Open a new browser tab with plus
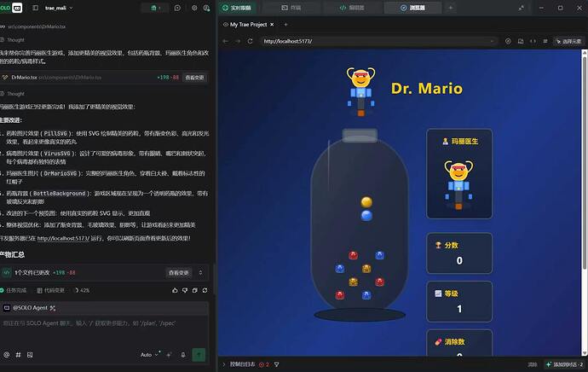588x372 pixels. point(285,25)
